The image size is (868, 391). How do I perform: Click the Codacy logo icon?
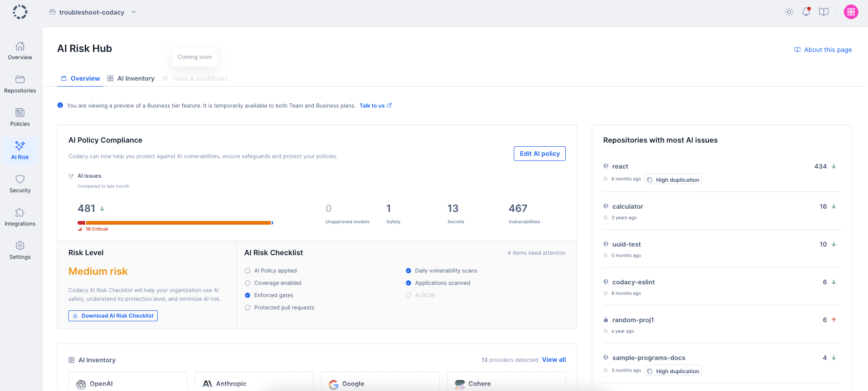20,12
